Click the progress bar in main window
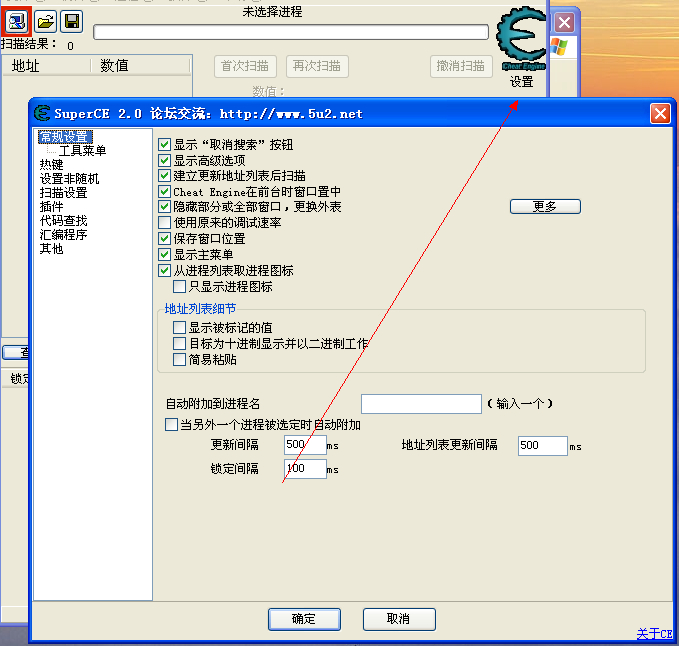Image resolution: width=679 pixels, height=646 pixels. 291,32
